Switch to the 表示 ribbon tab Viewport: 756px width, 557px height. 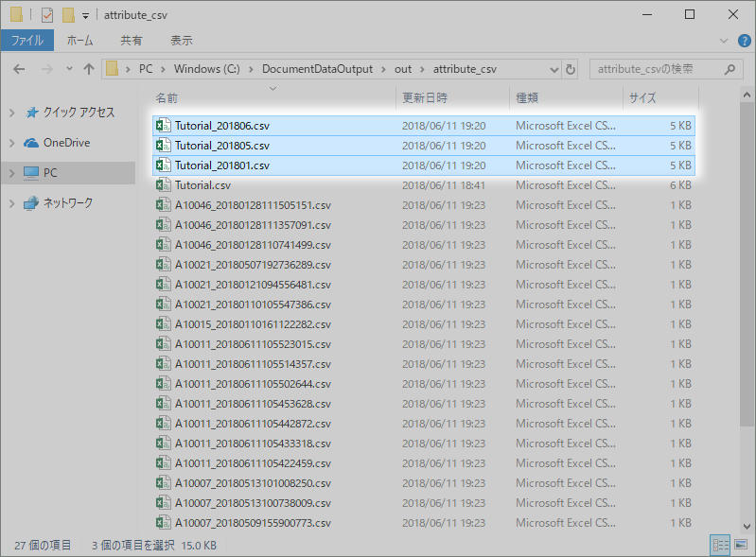182,41
